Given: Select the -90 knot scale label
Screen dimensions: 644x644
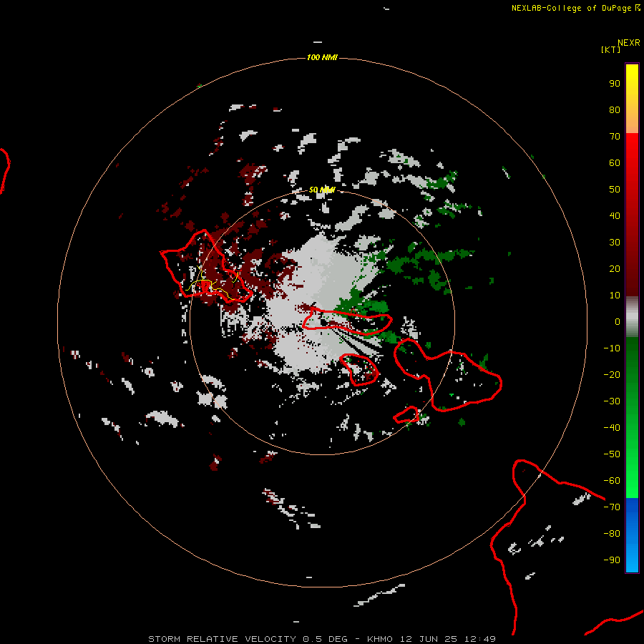Looking at the screenshot, I should [612, 560].
